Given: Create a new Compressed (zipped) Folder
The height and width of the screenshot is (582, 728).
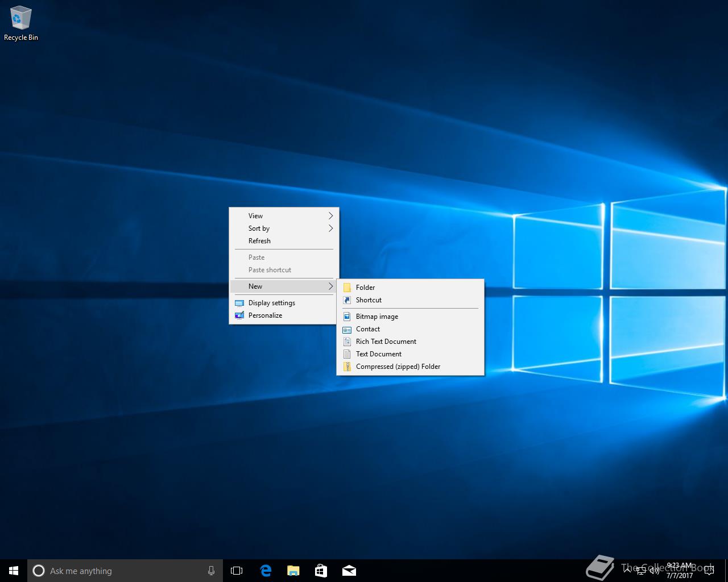Looking at the screenshot, I should [410, 367].
